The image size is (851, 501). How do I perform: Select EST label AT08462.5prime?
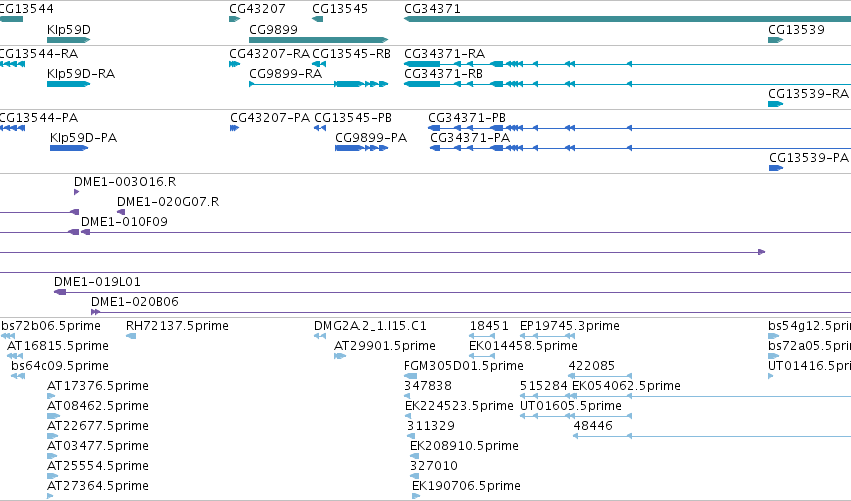coord(98,406)
